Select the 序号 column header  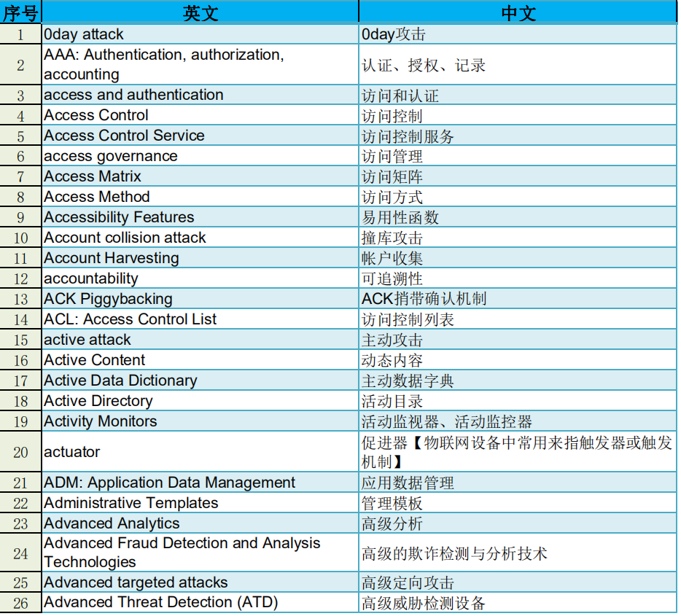[20, 12]
